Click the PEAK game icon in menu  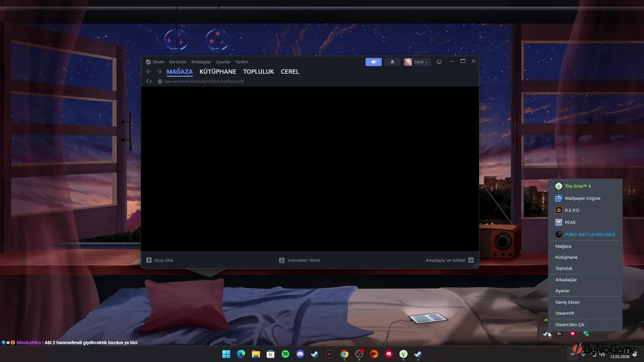[558, 222]
